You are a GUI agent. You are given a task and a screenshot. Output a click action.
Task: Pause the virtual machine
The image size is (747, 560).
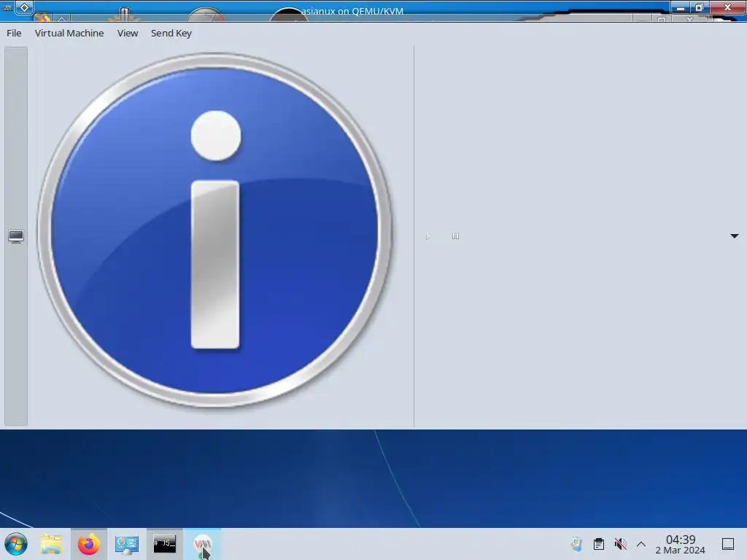[x=455, y=236]
